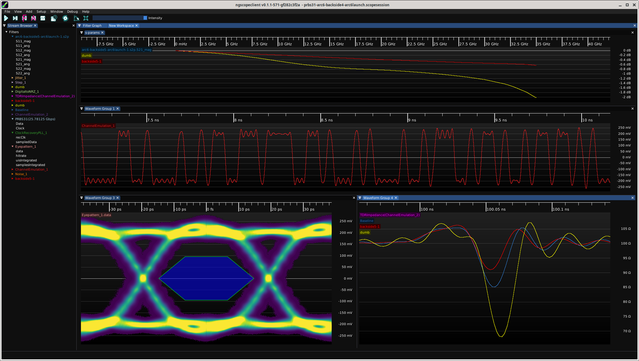The image size is (639, 361).
Task: Select Clock under the PRBS31 node
Action: 20,128
